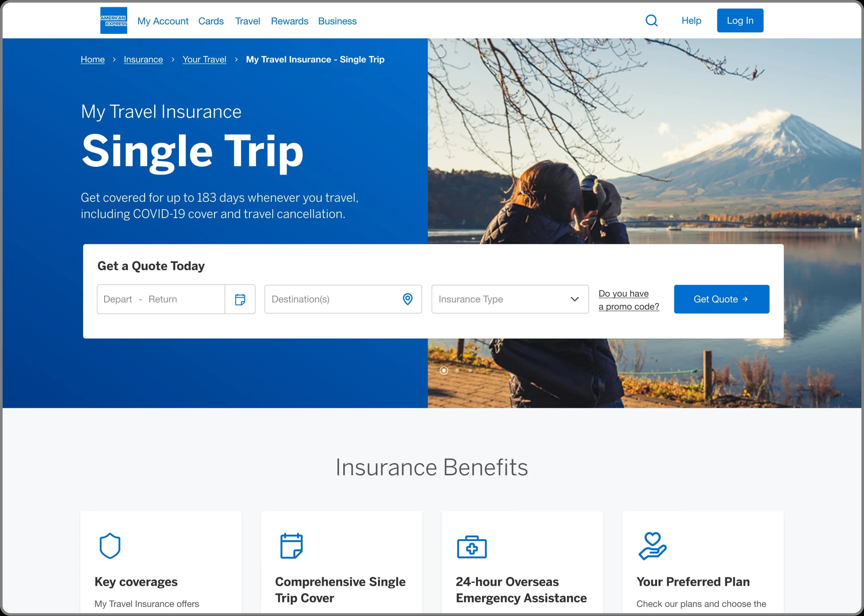This screenshot has width=864, height=616.
Task: Click the Get Quote button
Action: [722, 299]
